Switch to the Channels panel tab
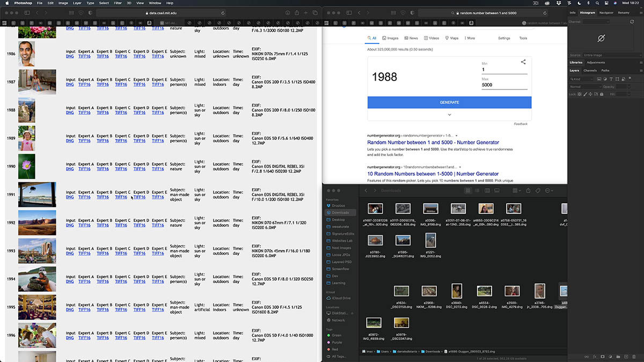This screenshot has height=362, width=644. coord(590,70)
